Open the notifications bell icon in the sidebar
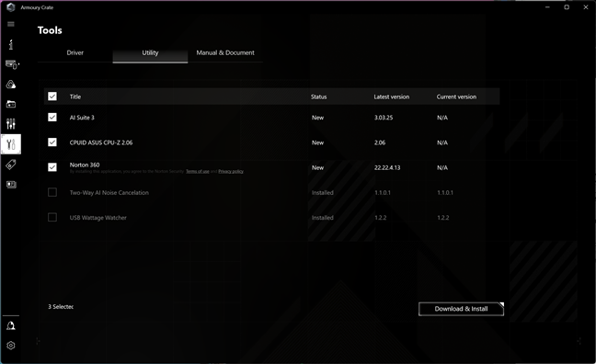596x364 pixels. (11, 325)
